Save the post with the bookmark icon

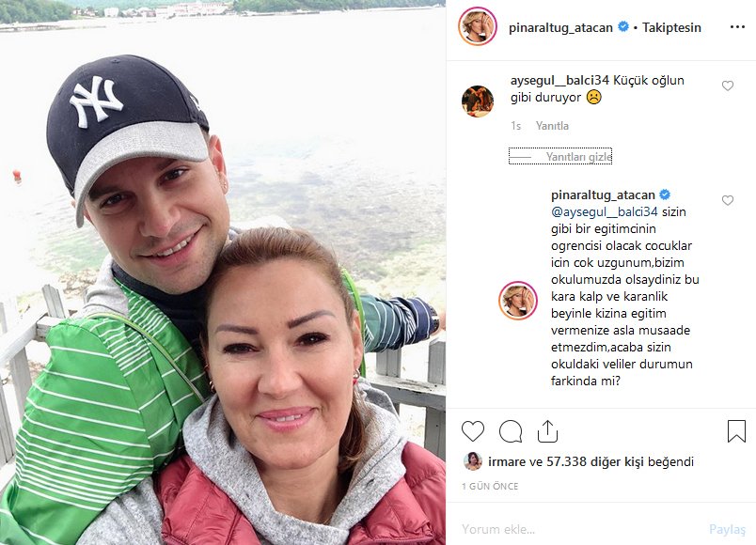(x=736, y=430)
